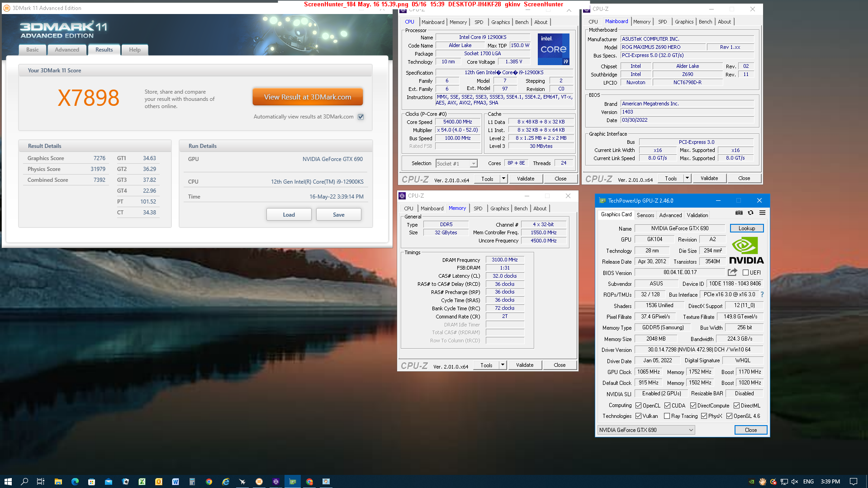The height and width of the screenshot is (488, 868).
Task: Switch to the Advanced tab in 3DMark 11
Action: [67, 50]
